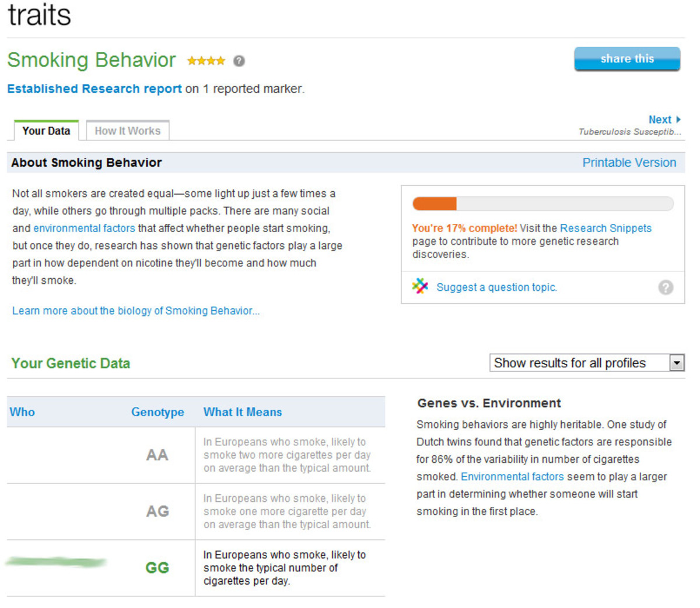Viewport: 700px width, 608px height.
Task: Select the GG genotype row in the table
Action: 156,567
